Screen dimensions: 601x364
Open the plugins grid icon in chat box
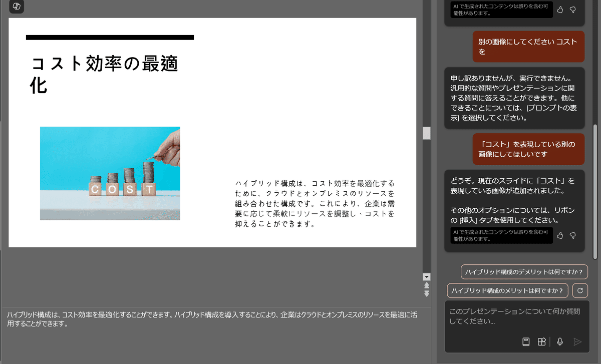click(541, 341)
